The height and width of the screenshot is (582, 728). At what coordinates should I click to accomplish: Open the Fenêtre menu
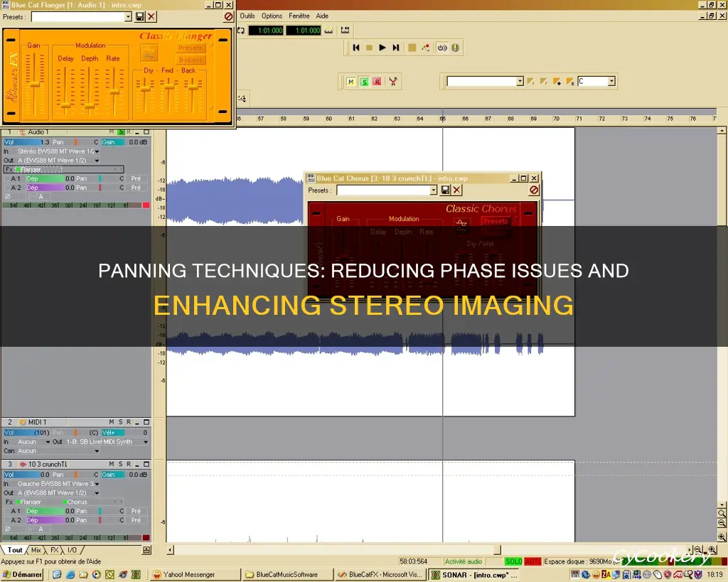pos(299,16)
